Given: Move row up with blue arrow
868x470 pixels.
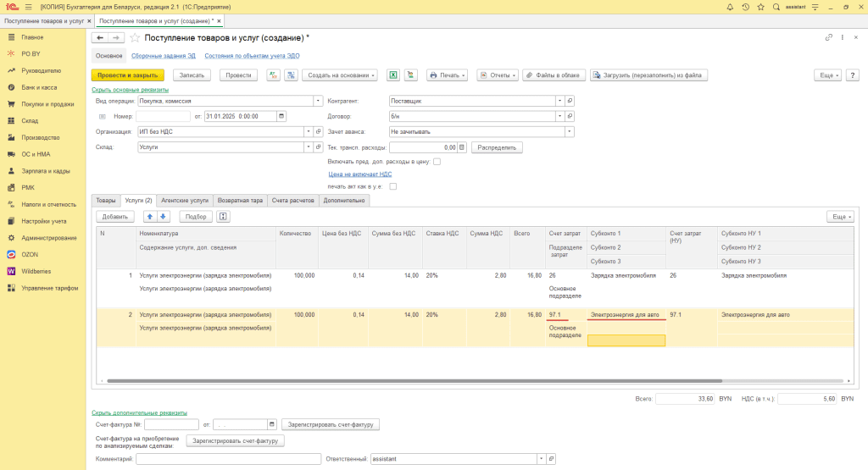Looking at the screenshot, I should pos(149,216).
